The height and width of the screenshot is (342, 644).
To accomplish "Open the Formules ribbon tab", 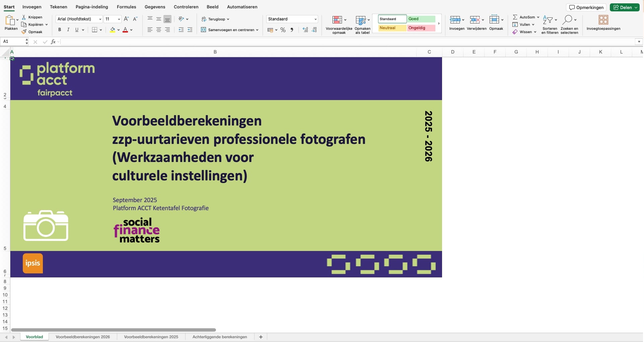I will point(126,7).
